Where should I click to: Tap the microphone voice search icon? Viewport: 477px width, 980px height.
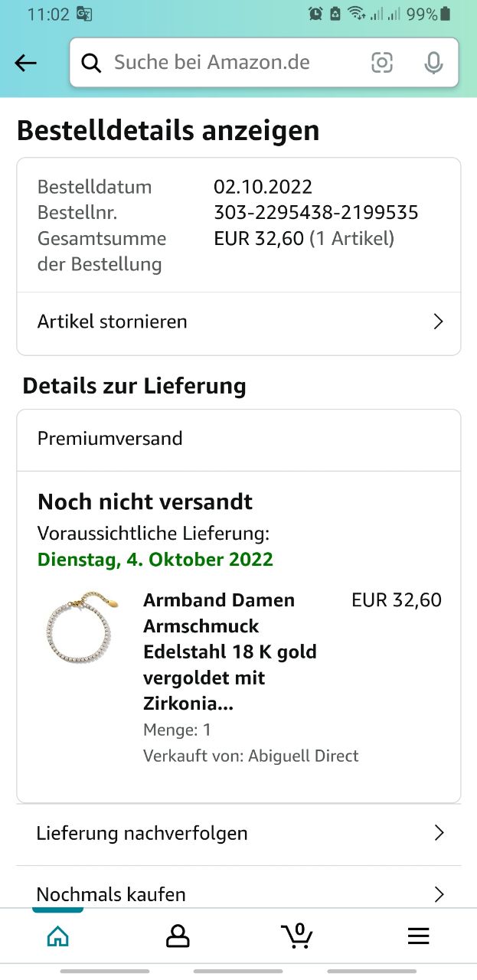coord(433,63)
